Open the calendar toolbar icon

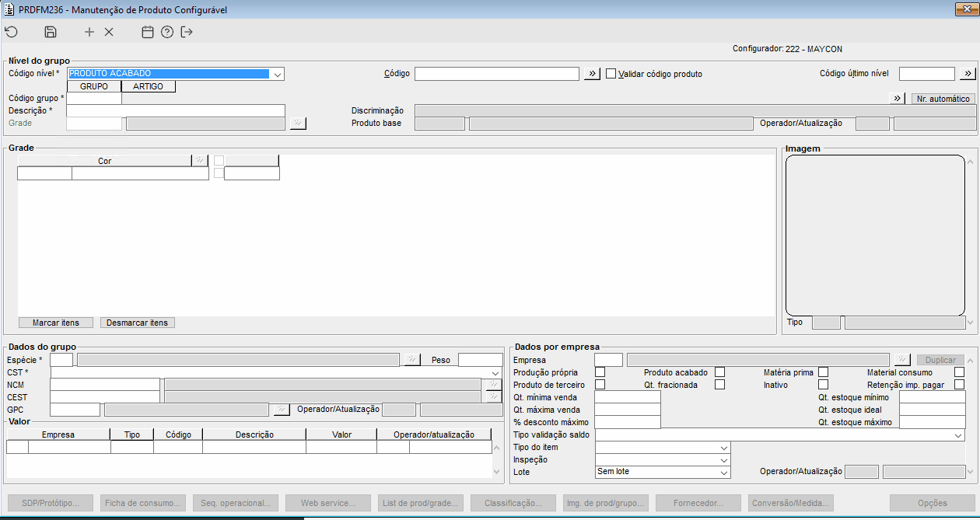click(x=148, y=32)
